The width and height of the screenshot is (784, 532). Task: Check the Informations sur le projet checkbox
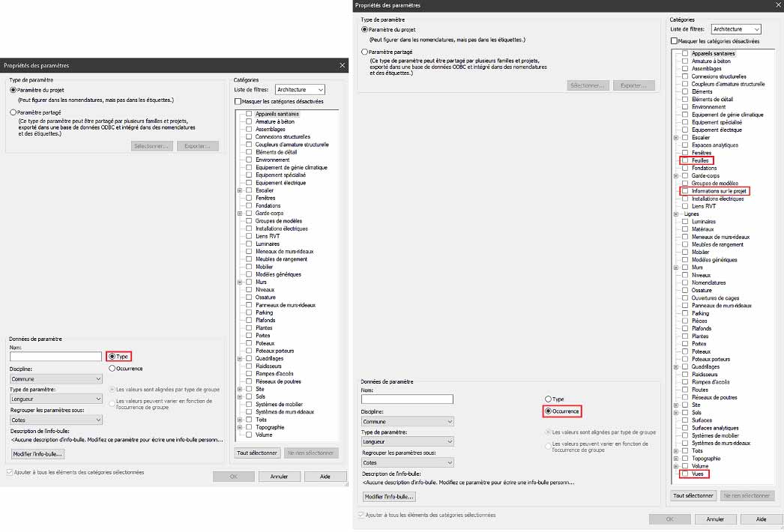pyautogui.click(x=685, y=191)
